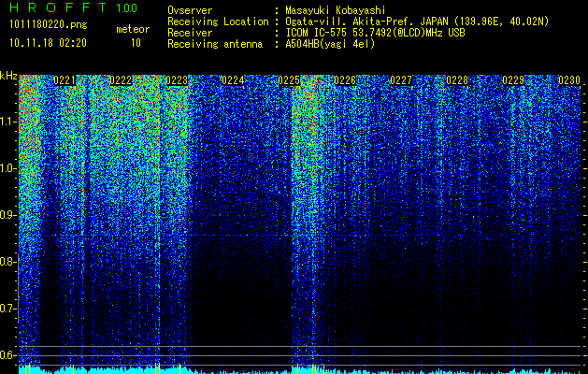This screenshot has height=374, width=588.
Task: Click the 0229 time marker
Action: pos(513,80)
